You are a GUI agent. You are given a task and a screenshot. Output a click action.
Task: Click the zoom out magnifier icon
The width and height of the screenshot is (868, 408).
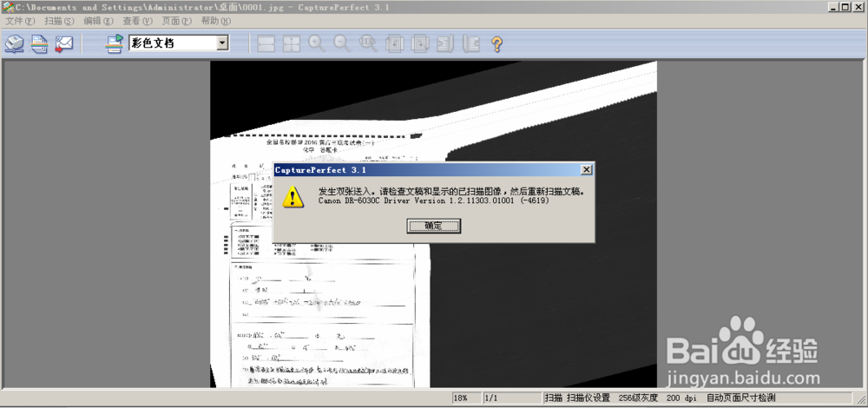(x=342, y=43)
